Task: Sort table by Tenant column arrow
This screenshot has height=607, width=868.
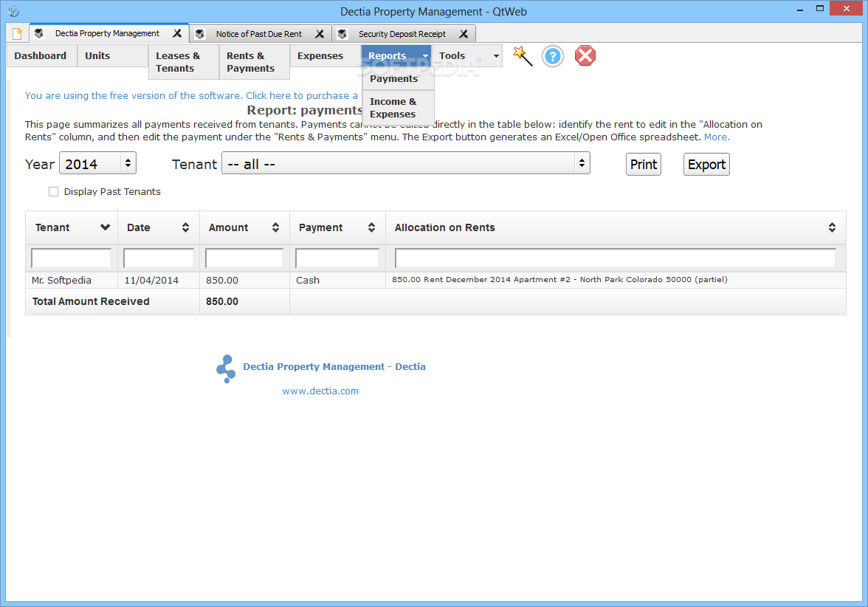Action: [x=105, y=227]
